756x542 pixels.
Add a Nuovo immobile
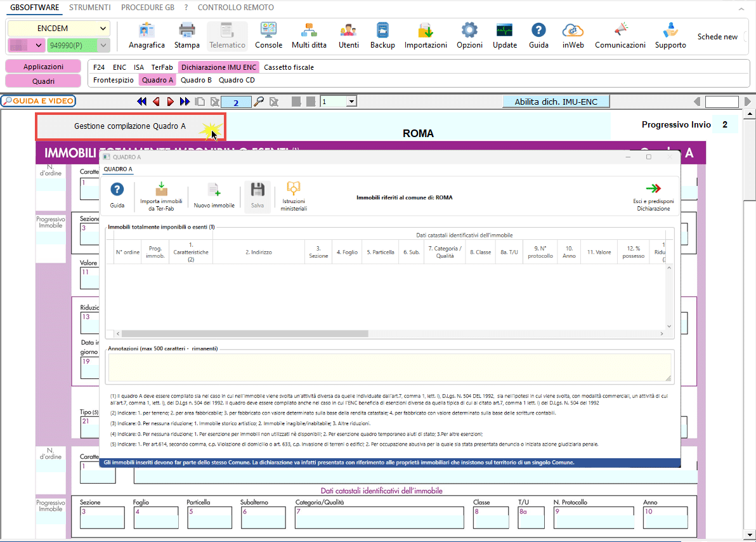(214, 196)
